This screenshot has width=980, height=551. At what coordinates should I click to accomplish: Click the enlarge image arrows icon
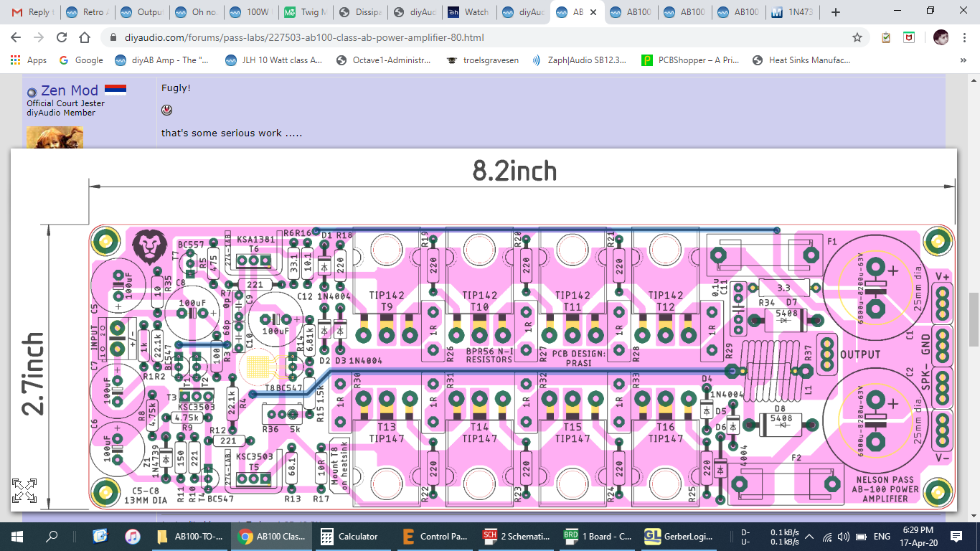pos(24,491)
